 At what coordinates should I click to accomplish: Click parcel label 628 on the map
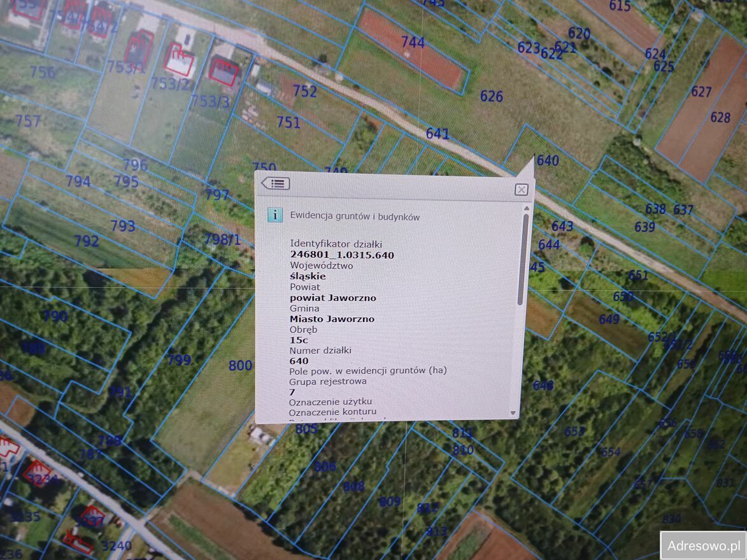(x=720, y=117)
